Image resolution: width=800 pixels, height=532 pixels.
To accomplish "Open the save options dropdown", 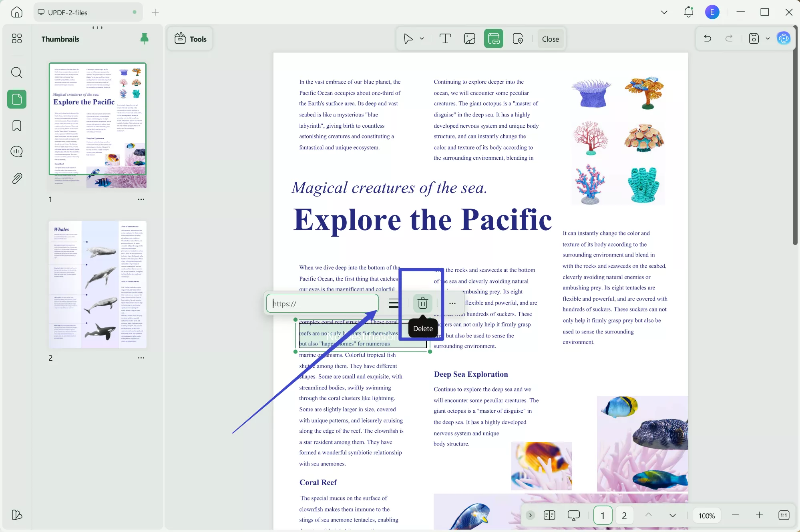I will click(768, 39).
